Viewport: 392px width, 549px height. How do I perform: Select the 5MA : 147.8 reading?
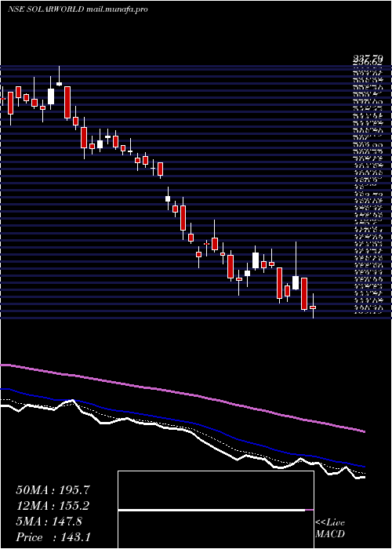(x=49, y=522)
